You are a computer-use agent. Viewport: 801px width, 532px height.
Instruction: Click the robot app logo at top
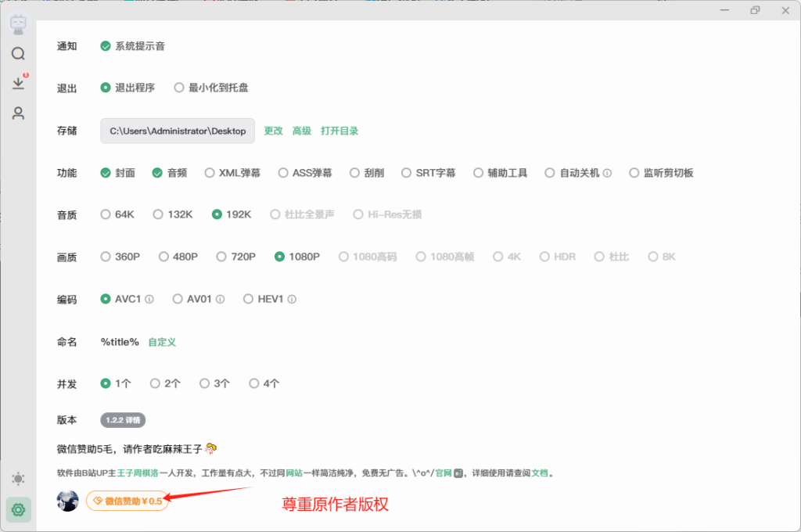[18, 23]
